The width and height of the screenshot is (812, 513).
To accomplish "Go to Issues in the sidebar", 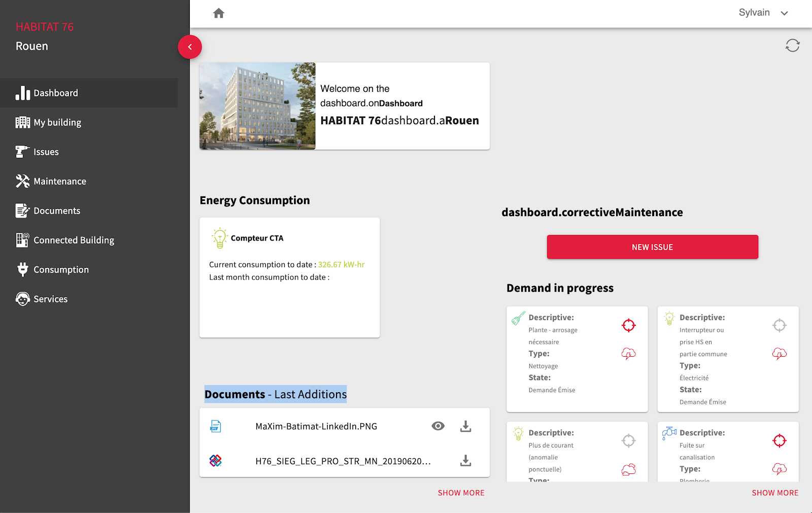I will 89,152.
